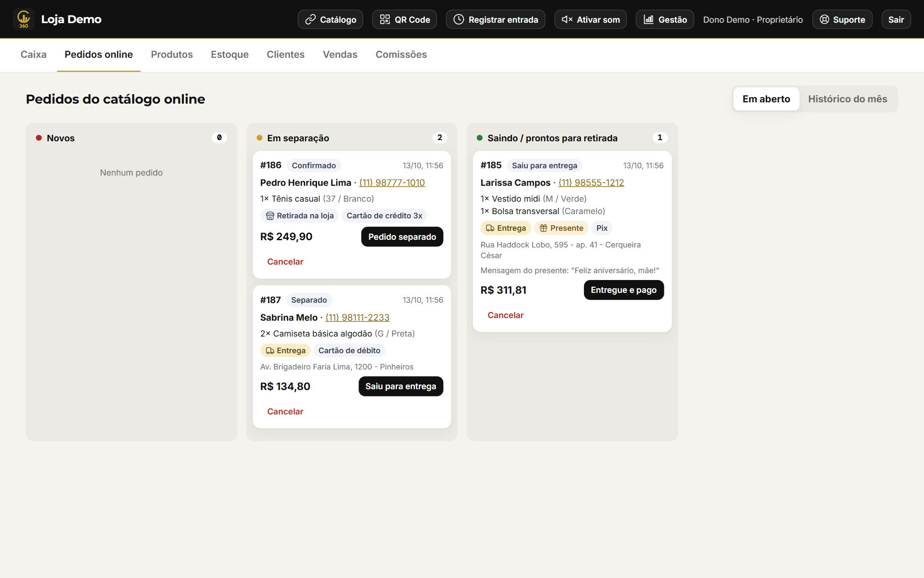Image resolution: width=924 pixels, height=578 pixels.
Task: Toggle the Ativar som sound button
Action: tap(590, 19)
